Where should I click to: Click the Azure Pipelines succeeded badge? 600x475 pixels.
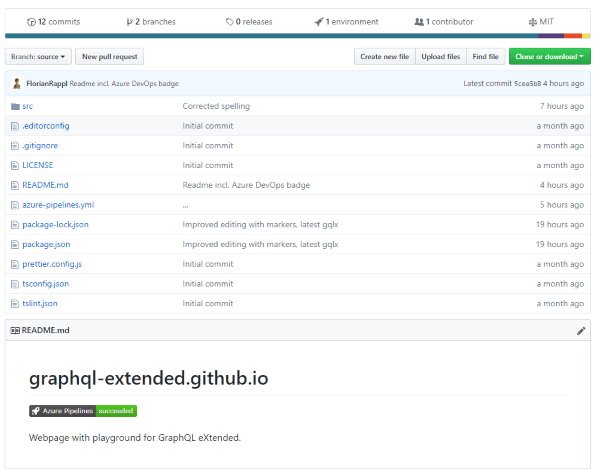pyautogui.click(x=83, y=411)
